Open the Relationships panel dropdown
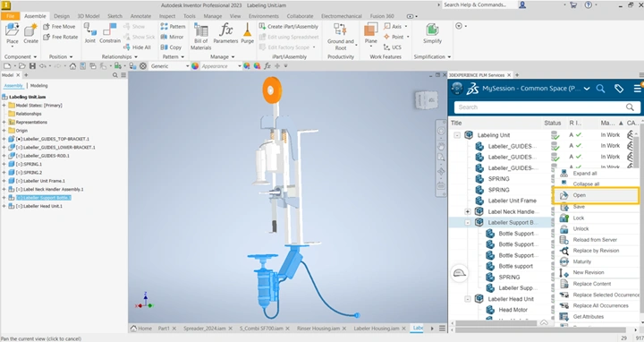The image size is (644, 342). pos(120,56)
